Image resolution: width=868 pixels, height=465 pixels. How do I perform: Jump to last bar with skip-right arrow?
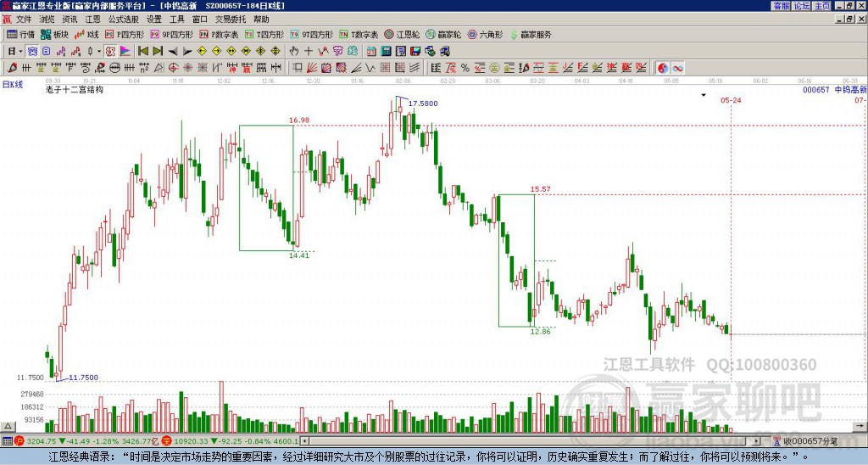pyautogui.click(x=158, y=51)
